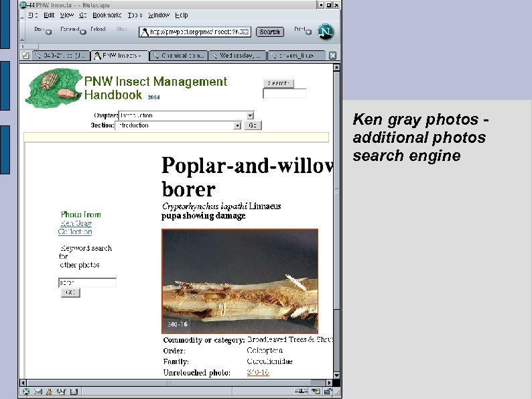The height and width of the screenshot is (399, 532).
Task: Click the horizontal scrollbar right arrow
Action: [329, 383]
